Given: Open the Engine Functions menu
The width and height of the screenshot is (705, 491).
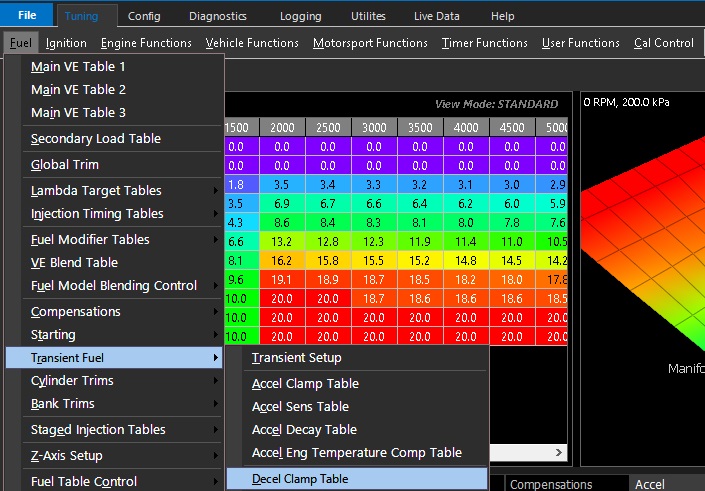Looking at the screenshot, I should pyautogui.click(x=146, y=43).
